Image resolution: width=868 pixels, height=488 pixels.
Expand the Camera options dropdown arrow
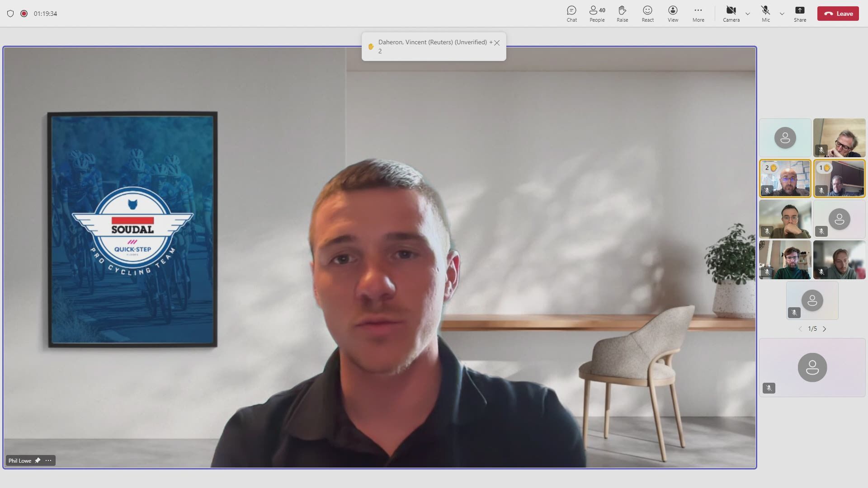pyautogui.click(x=748, y=14)
